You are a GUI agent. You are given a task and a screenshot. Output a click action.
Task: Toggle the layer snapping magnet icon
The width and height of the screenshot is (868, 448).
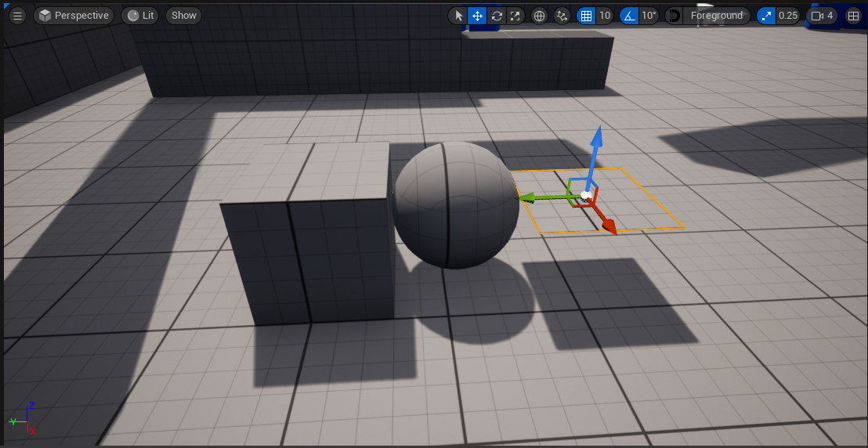coord(673,16)
